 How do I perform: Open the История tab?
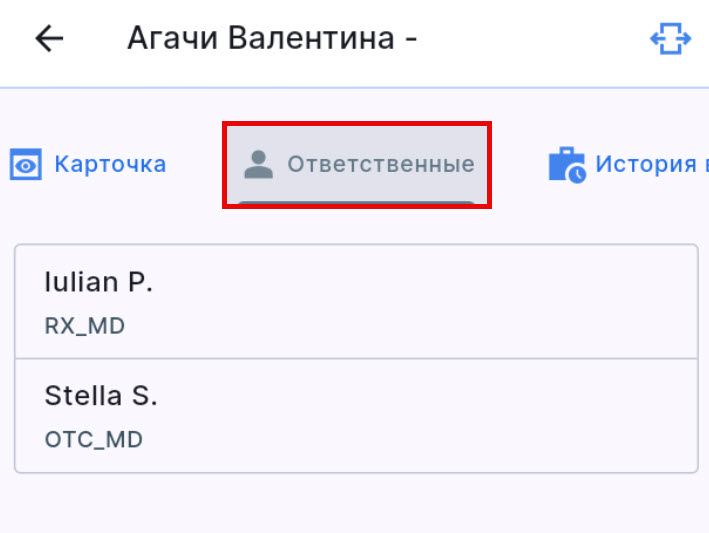(630, 165)
